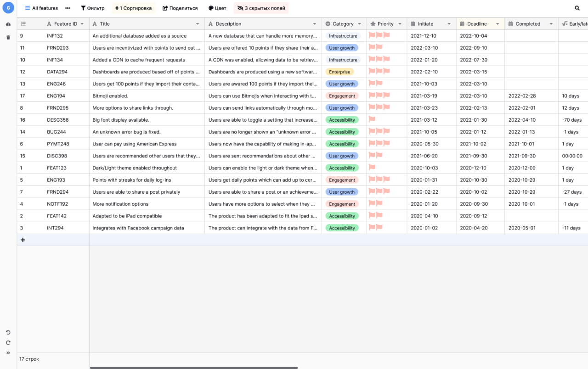The width and height of the screenshot is (588, 369).
Task: Open view options three-dots menu
Action: point(68,8)
